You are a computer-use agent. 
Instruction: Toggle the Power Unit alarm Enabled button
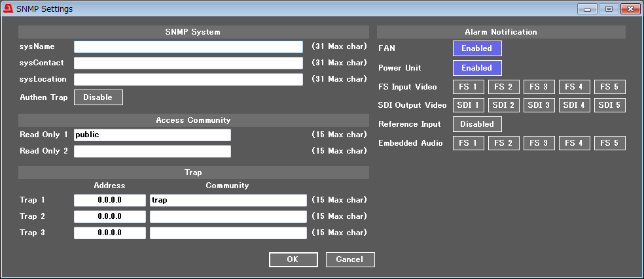pos(476,68)
